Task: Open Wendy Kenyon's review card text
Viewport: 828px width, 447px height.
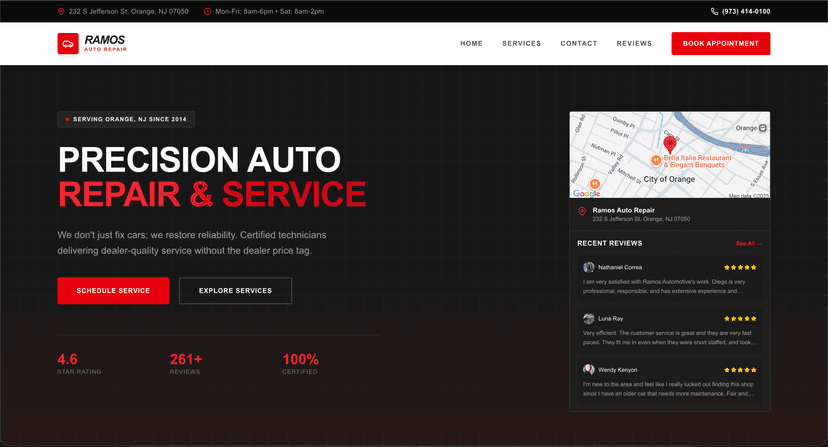Action: click(668, 389)
